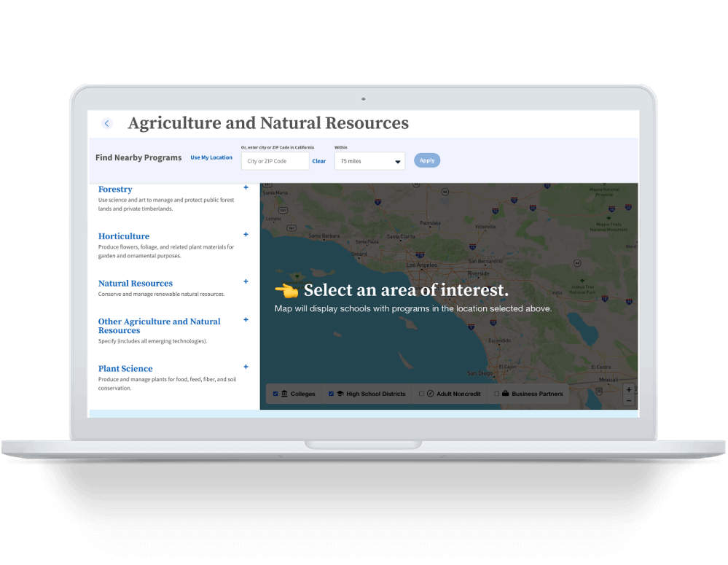
Task: Click the pointing hand emoji on map overlay
Action: pos(286,290)
